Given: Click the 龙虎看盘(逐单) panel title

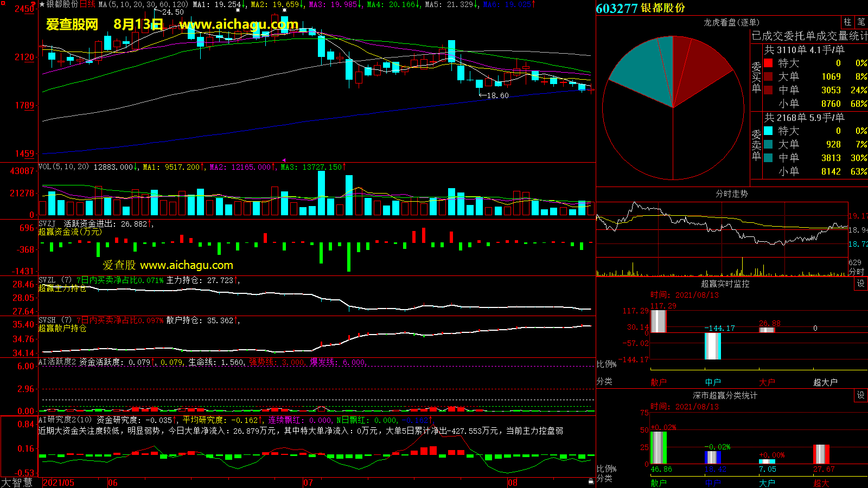Looking at the screenshot, I should (731, 22).
